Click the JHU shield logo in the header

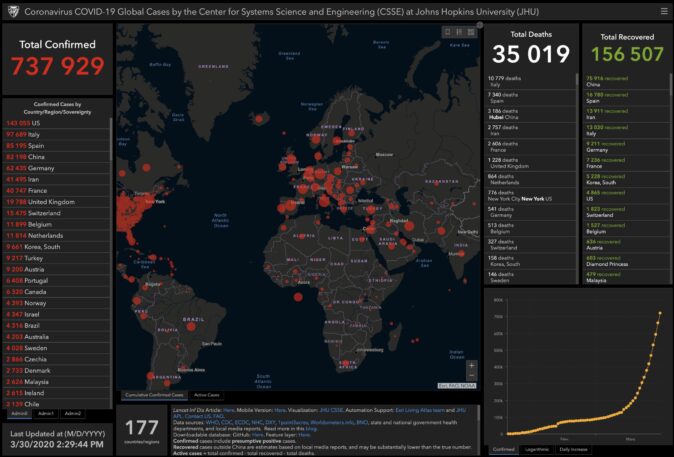[x=13, y=12]
